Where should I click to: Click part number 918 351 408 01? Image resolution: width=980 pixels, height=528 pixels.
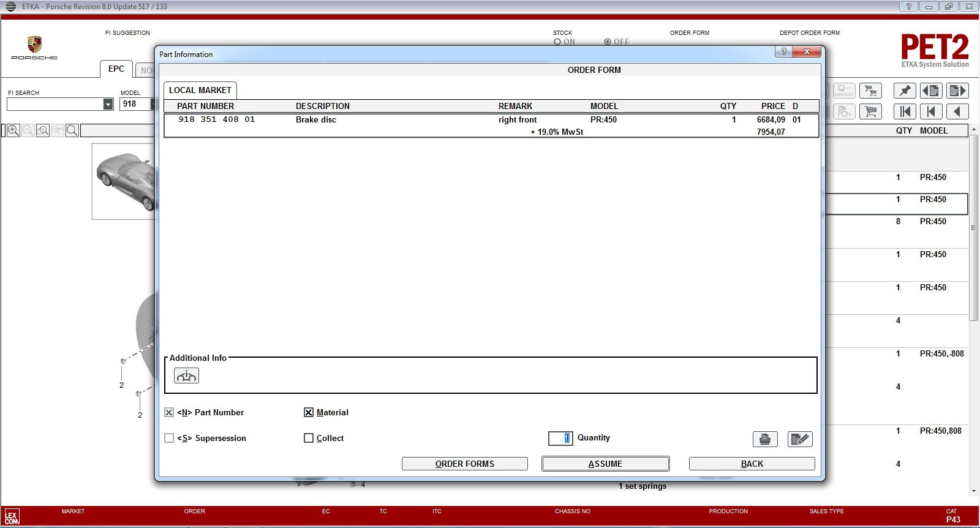click(217, 119)
